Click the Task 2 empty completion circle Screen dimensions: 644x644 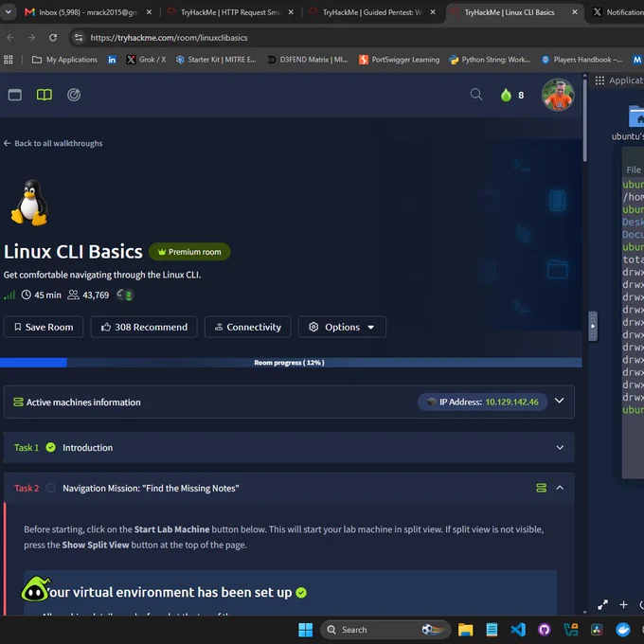tap(51, 488)
